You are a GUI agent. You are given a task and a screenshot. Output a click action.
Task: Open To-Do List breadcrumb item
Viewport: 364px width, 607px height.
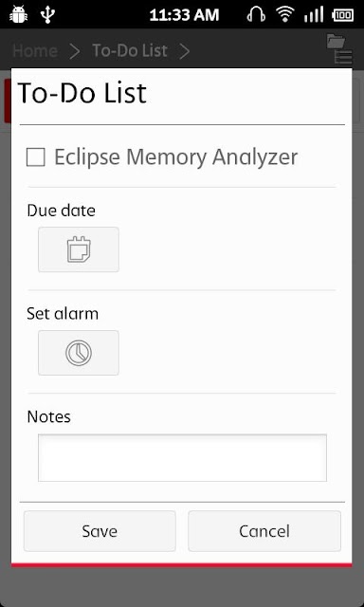tap(130, 50)
